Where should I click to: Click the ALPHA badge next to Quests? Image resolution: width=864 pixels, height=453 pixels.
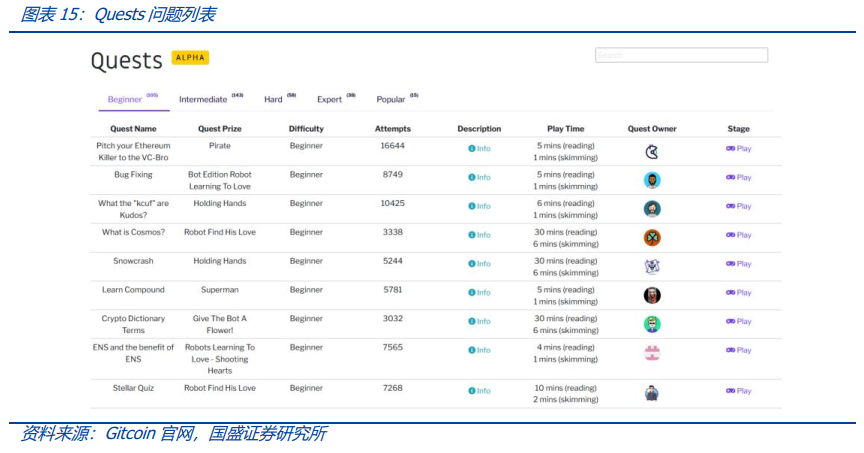190,57
